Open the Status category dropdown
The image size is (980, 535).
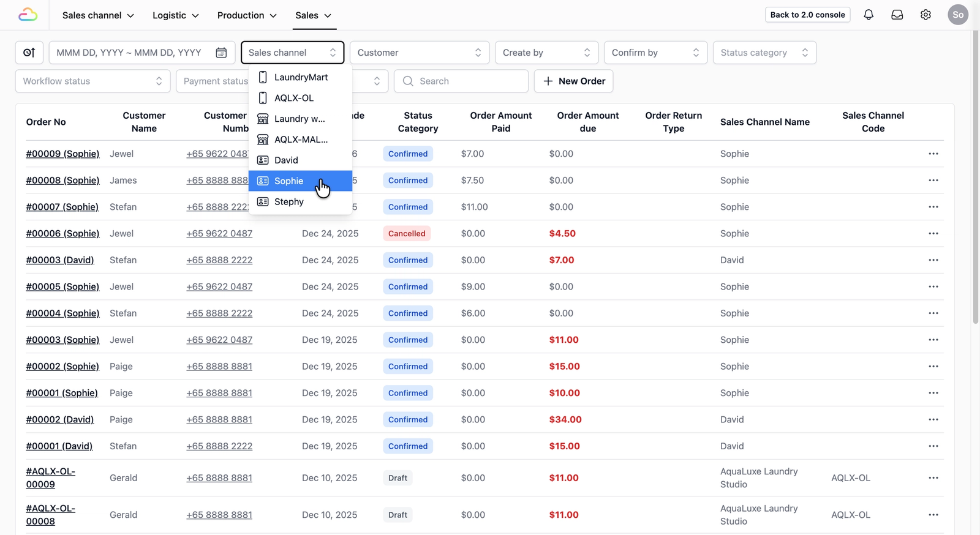click(x=764, y=53)
